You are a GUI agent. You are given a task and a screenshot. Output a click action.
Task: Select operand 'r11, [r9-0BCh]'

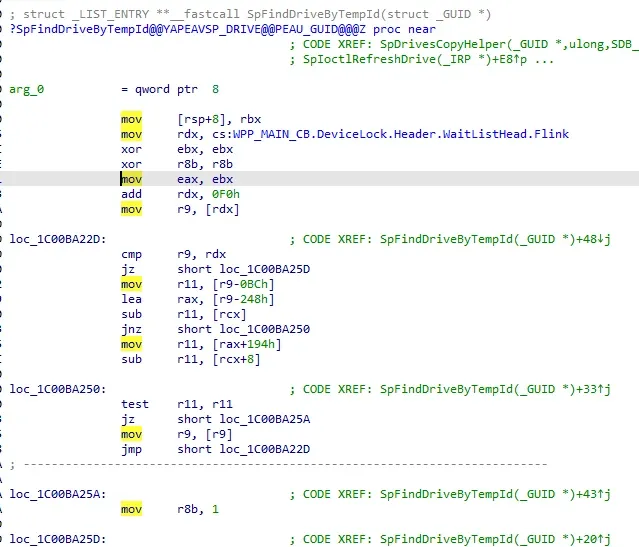[x=226, y=285]
